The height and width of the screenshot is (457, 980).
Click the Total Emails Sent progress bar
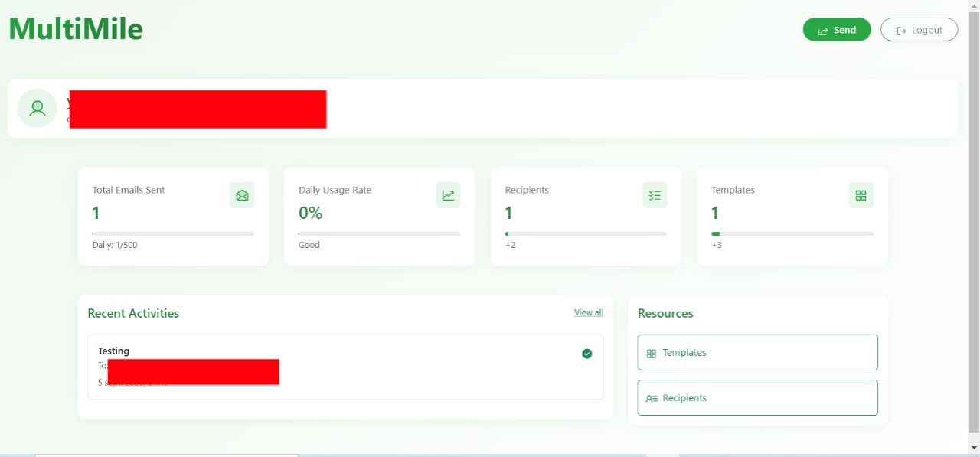(x=173, y=233)
